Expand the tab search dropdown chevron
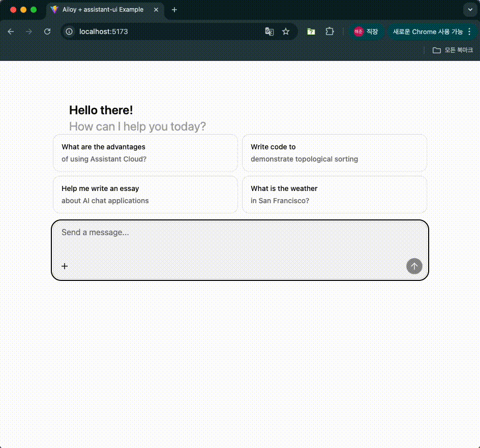 pos(469,10)
